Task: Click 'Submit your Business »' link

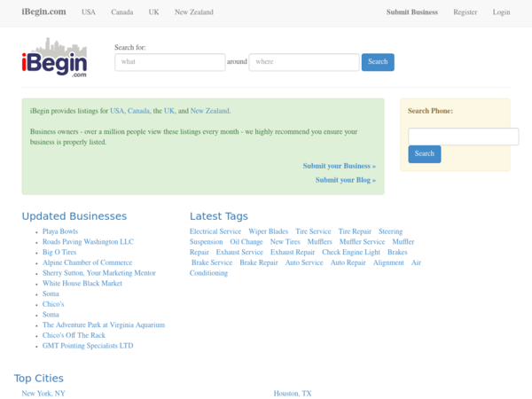Action: [x=340, y=166]
